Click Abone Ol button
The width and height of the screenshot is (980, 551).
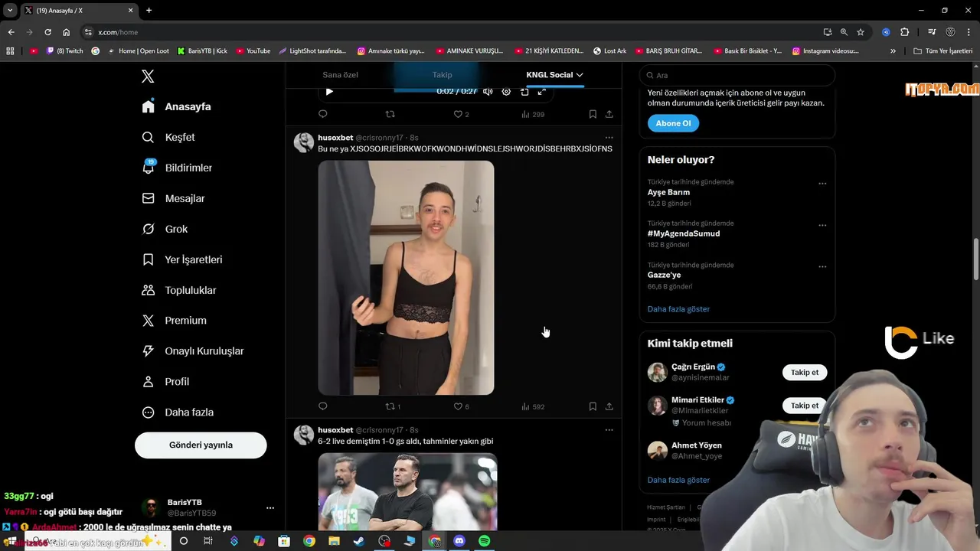(673, 123)
